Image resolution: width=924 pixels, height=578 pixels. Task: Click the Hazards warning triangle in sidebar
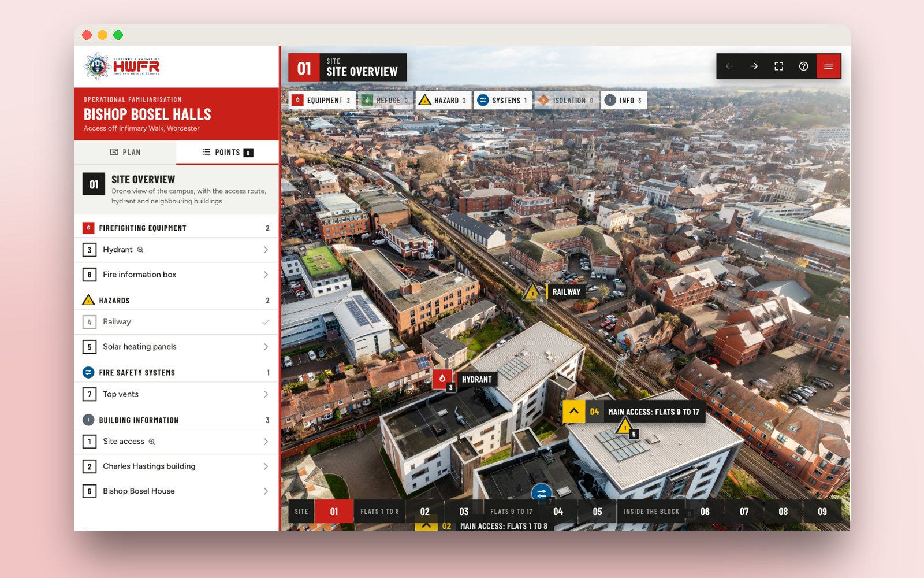88,300
